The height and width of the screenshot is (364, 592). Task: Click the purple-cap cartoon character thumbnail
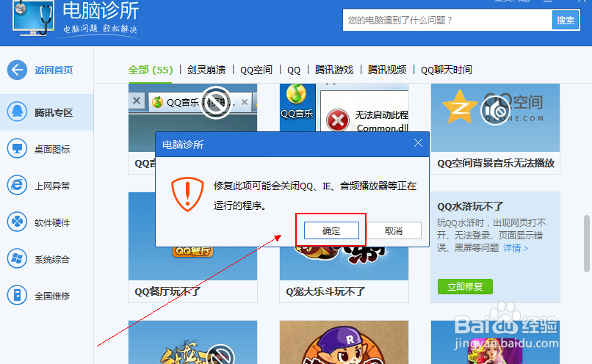(344, 342)
